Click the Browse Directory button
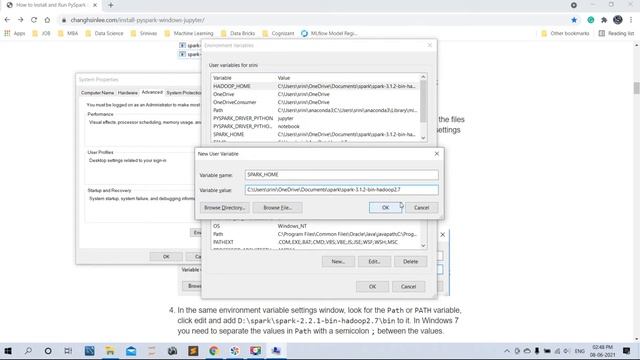Image resolution: width=640 pixels, height=360 pixels. point(224,208)
